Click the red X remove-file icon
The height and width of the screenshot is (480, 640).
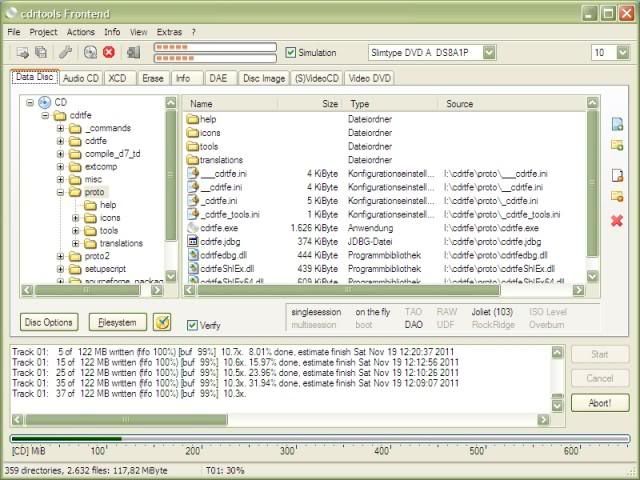[x=617, y=221]
